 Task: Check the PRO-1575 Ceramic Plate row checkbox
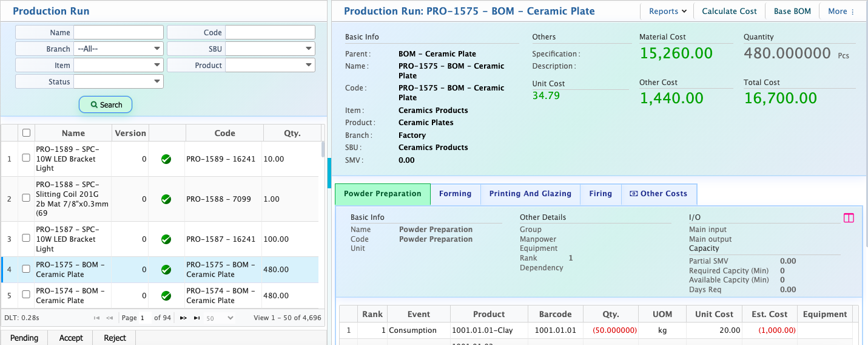coord(26,269)
